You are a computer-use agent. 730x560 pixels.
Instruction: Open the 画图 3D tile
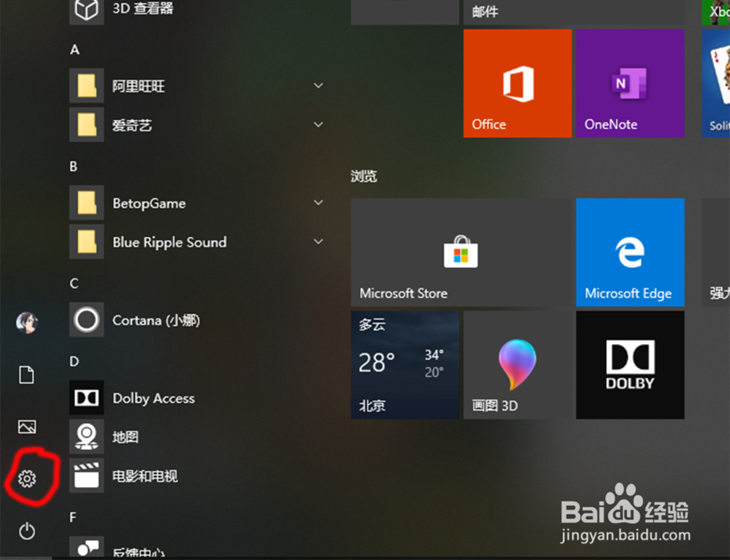coord(518,365)
